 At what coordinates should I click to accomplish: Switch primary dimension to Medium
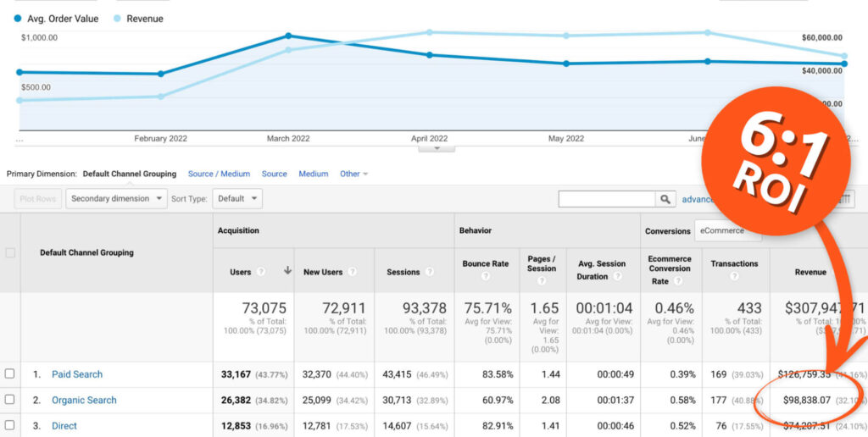coord(314,174)
